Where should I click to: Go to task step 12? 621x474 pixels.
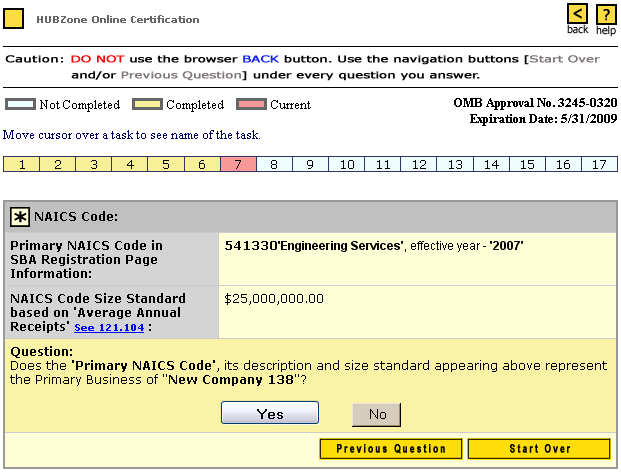tap(419, 164)
